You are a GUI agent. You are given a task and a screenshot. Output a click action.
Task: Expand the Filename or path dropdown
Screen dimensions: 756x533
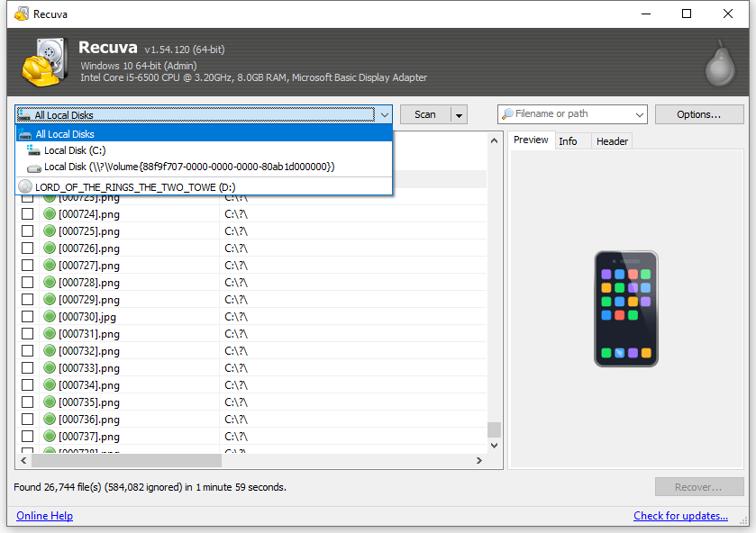coord(640,114)
